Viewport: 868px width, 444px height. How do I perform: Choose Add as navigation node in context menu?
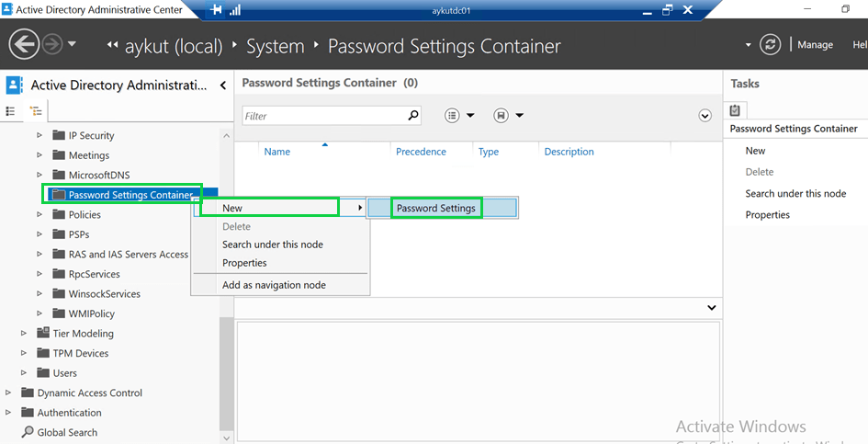pyautogui.click(x=274, y=285)
